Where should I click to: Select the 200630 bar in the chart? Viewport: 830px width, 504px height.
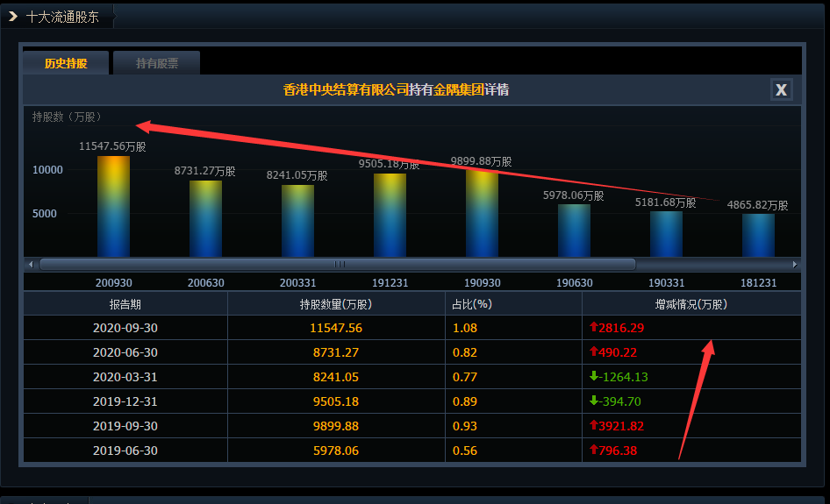tap(205, 219)
